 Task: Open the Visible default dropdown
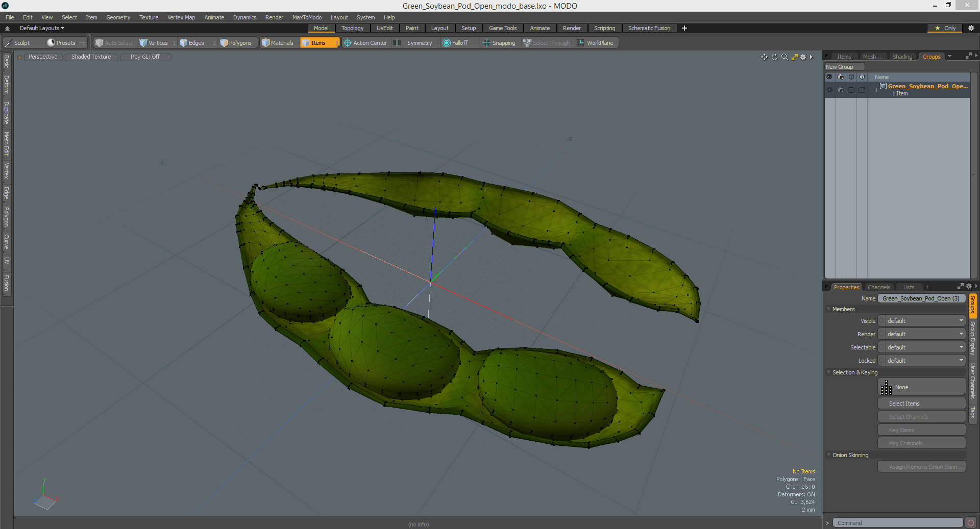coord(925,321)
